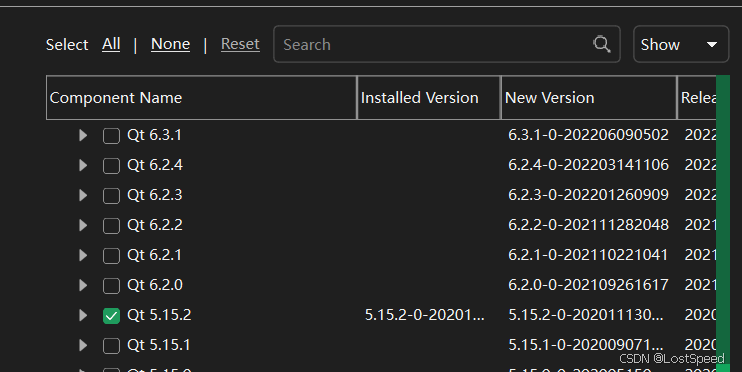Click version text 6.2.2-0-202111282048
742x372 pixels.
pyautogui.click(x=588, y=225)
